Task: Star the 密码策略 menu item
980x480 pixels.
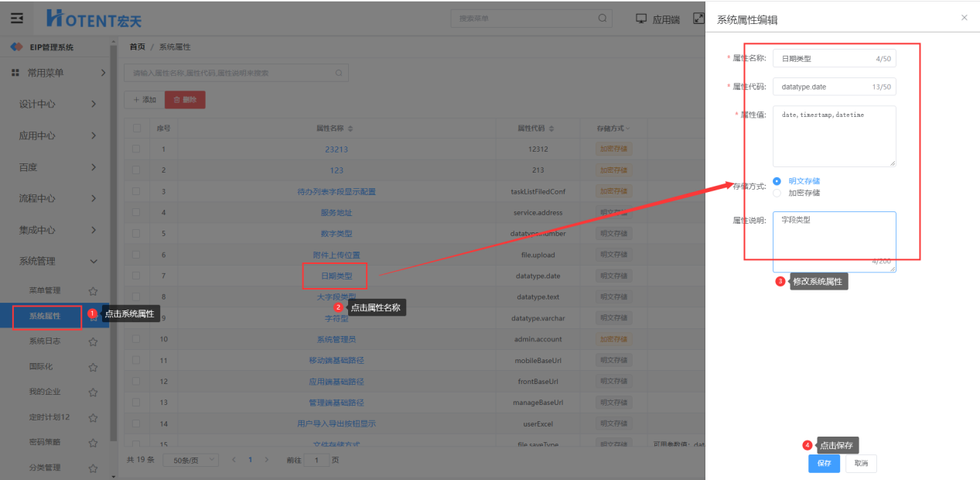Action: coord(93,443)
